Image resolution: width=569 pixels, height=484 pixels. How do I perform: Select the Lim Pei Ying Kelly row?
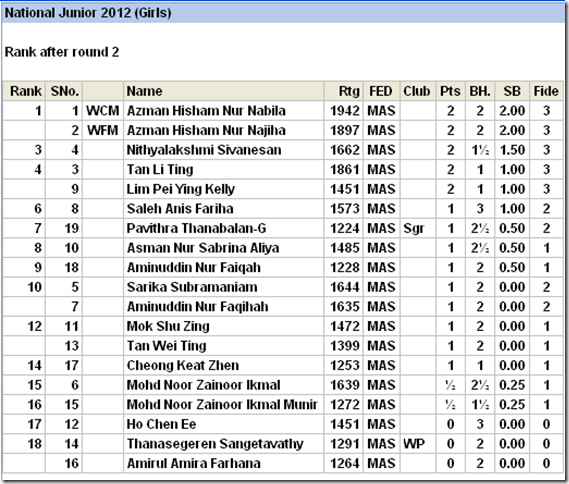pos(283,189)
